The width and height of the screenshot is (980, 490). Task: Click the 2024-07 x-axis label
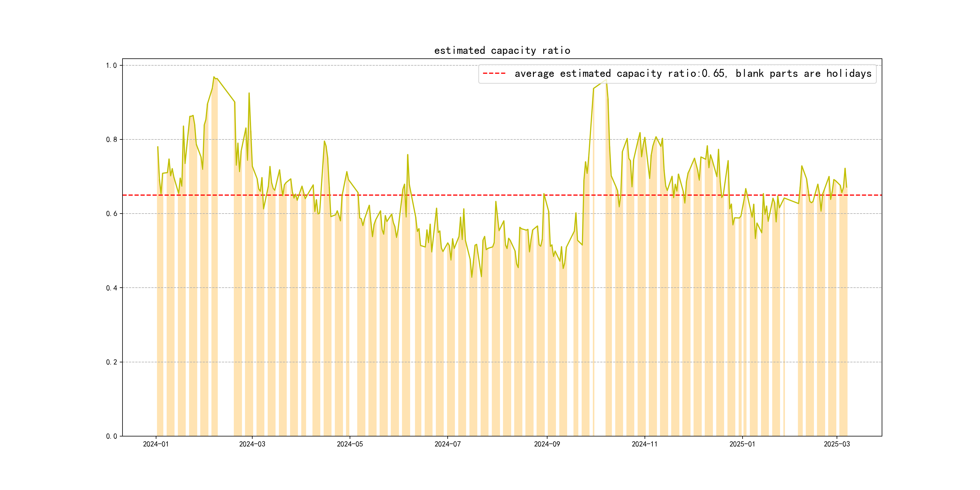tap(447, 444)
